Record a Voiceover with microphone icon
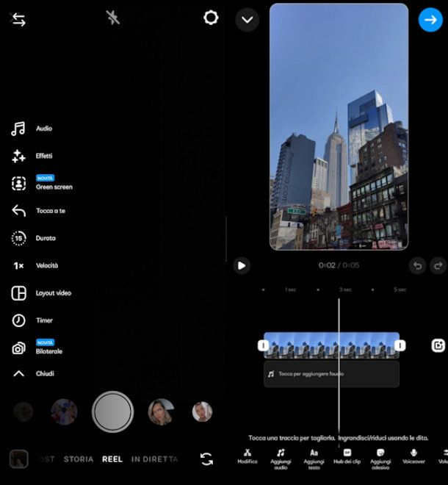The image size is (448, 485). click(413, 456)
